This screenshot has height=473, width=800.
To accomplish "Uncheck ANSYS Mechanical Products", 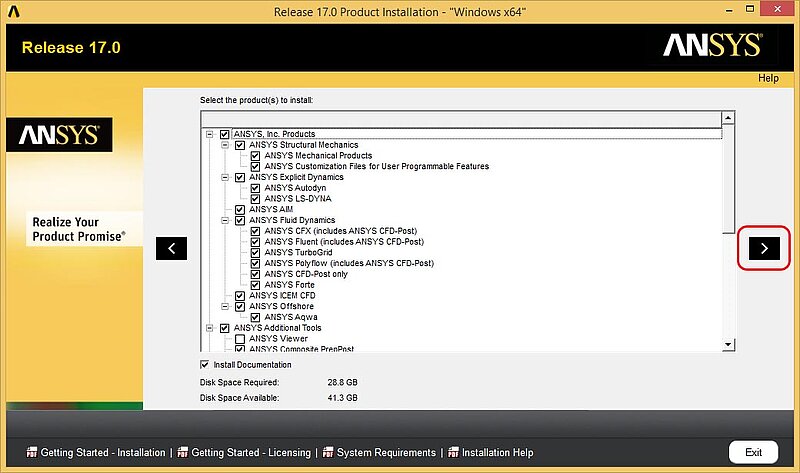I will coord(255,156).
